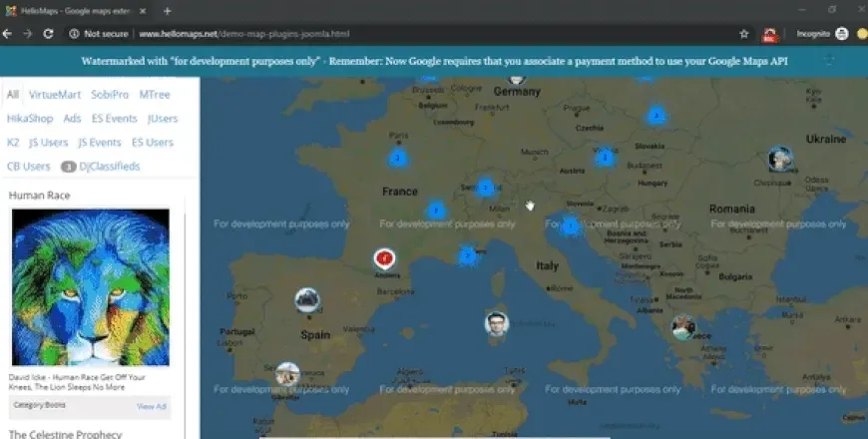Select the VirtueMart filter tab
Screen dimensions: 868x439
click(x=55, y=95)
